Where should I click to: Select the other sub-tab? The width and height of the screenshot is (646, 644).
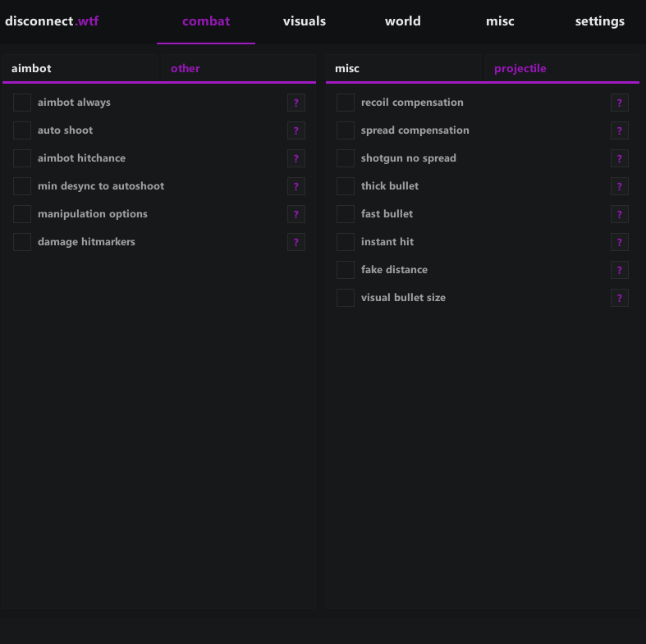point(186,69)
